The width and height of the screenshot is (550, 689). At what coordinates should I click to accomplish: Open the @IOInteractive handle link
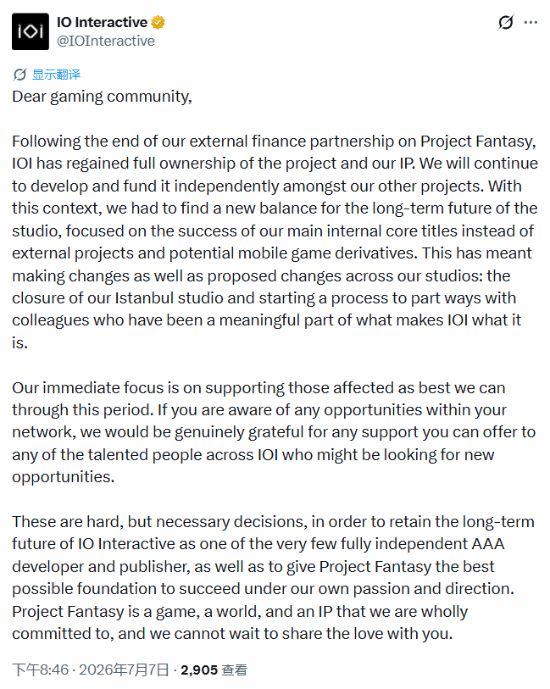pyautogui.click(x=105, y=41)
